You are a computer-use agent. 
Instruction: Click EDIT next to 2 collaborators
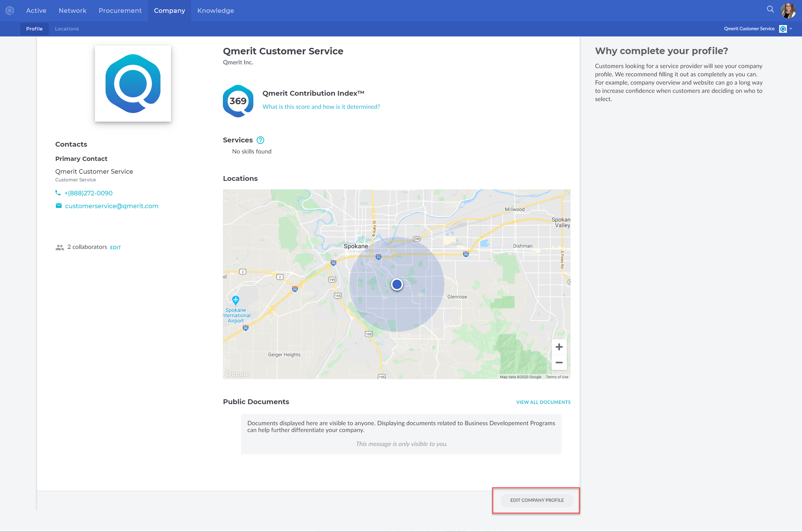click(x=115, y=247)
